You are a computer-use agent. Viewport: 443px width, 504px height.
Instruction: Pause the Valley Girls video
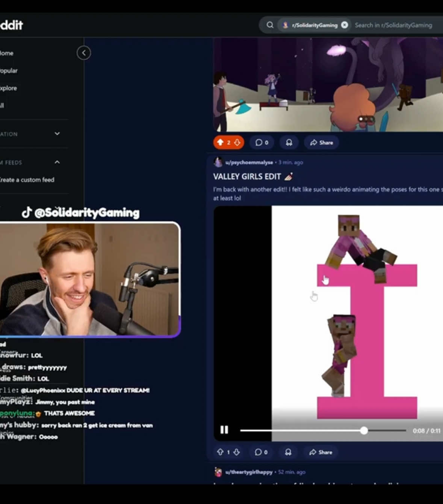click(x=224, y=430)
